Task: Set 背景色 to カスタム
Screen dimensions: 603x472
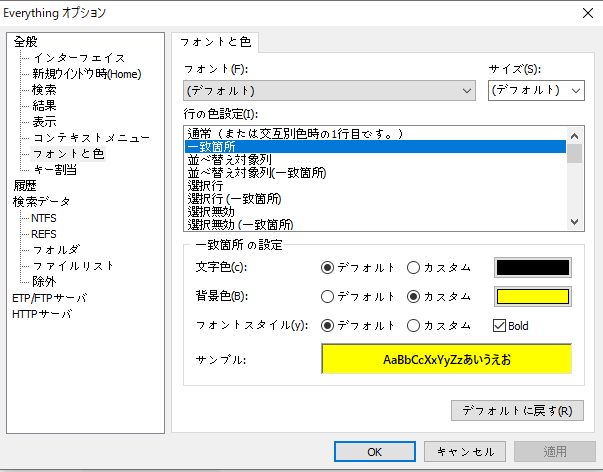Action: coord(439,297)
